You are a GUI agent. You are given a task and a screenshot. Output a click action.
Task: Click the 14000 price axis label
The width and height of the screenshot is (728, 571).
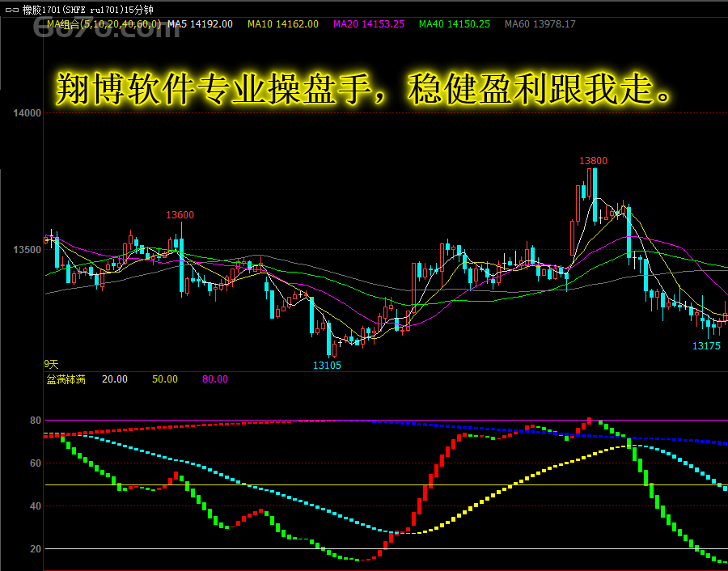pos(27,113)
